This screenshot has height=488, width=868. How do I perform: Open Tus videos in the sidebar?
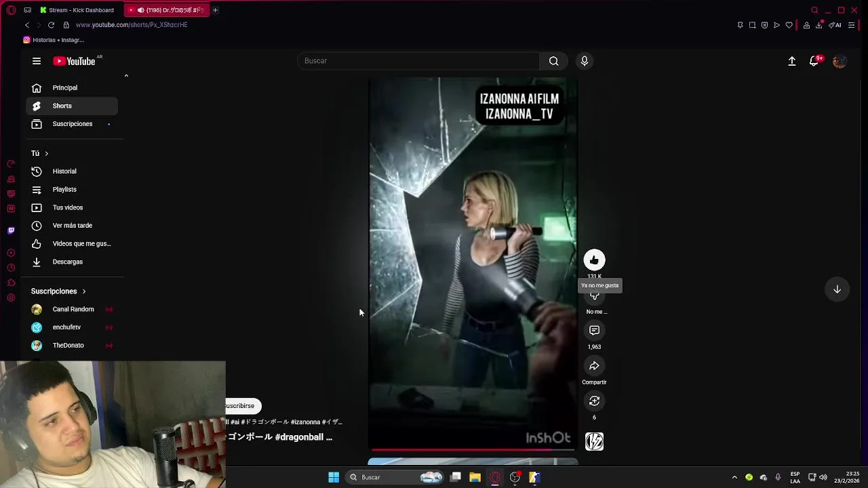72,207
